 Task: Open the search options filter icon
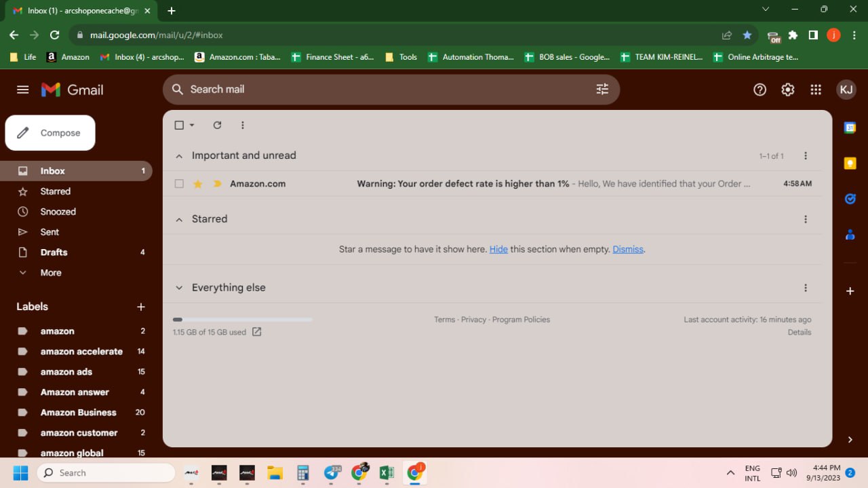point(602,89)
